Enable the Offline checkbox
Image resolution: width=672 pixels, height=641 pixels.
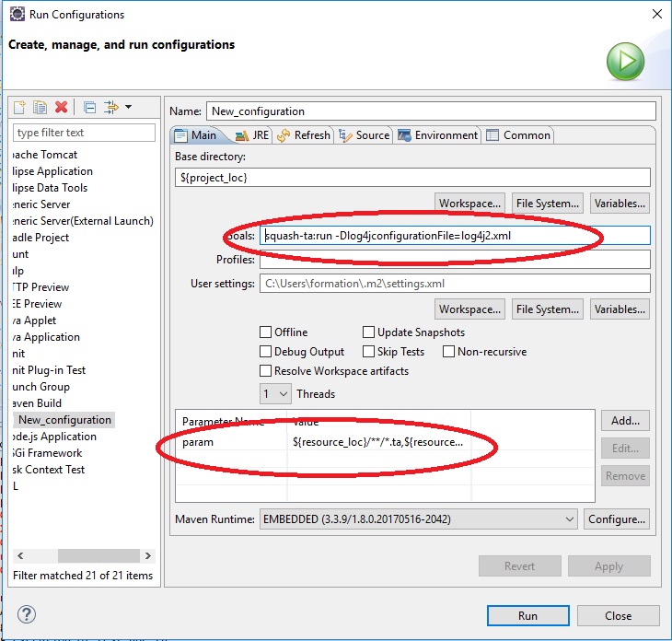(266, 332)
